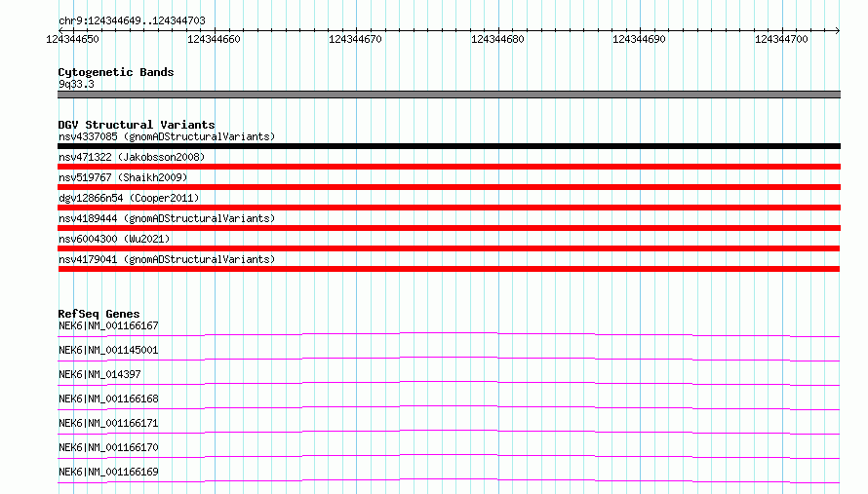Click the DGV Structural Variants track title
Image resolution: width=868 pixels, height=494 pixels.
point(137,125)
